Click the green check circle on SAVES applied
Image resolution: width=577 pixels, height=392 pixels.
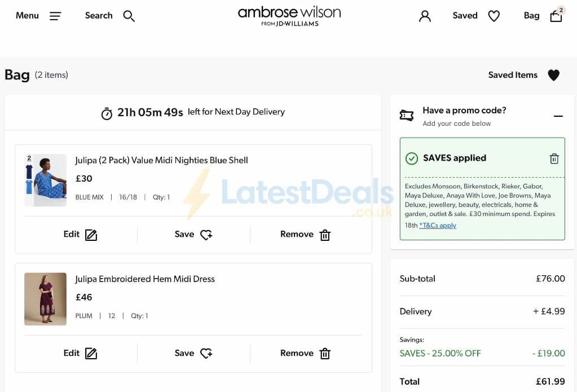tap(411, 158)
